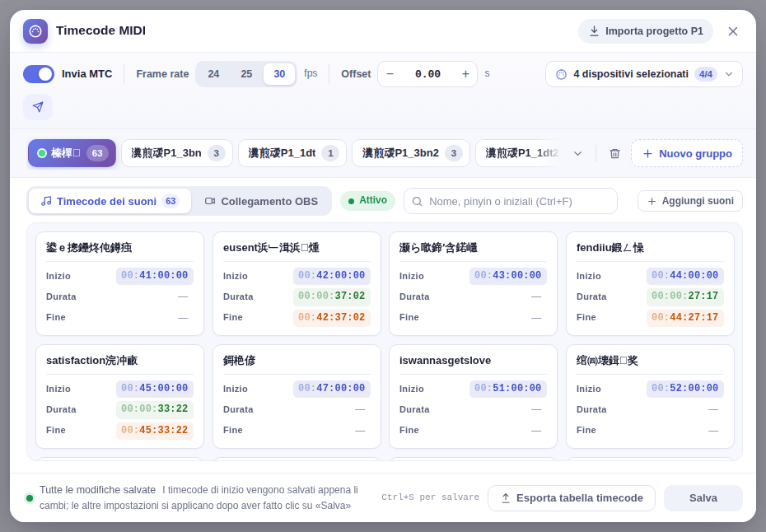Viewport: 766px width, 532px height.
Task: Click the Salva button
Action: tap(703, 498)
